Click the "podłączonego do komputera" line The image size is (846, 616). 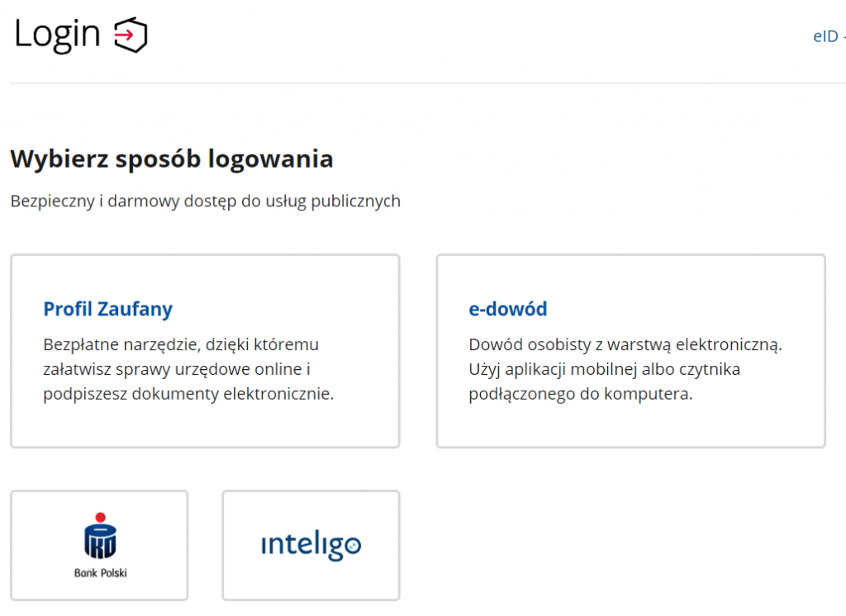tap(580, 394)
